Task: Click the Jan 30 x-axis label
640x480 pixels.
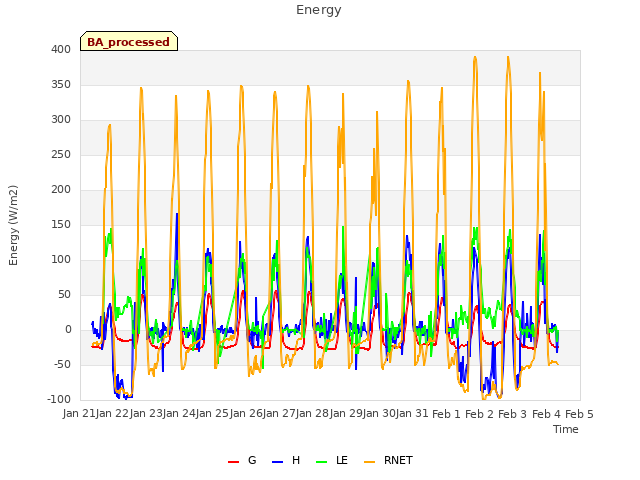Action: click(x=379, y=414)
